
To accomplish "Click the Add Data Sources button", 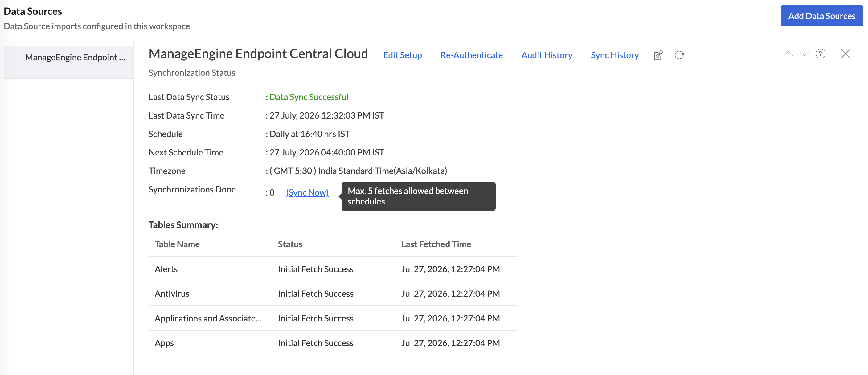I will [x=822, y=16].
